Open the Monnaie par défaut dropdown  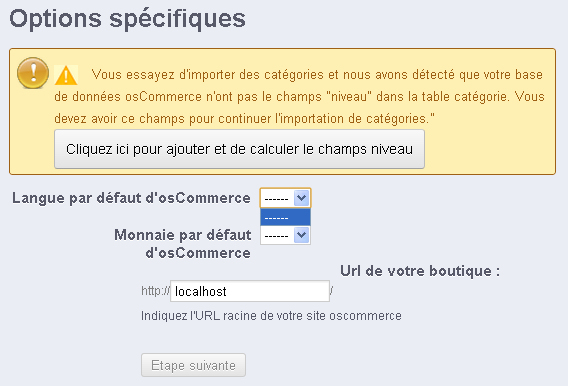(285, 235)
